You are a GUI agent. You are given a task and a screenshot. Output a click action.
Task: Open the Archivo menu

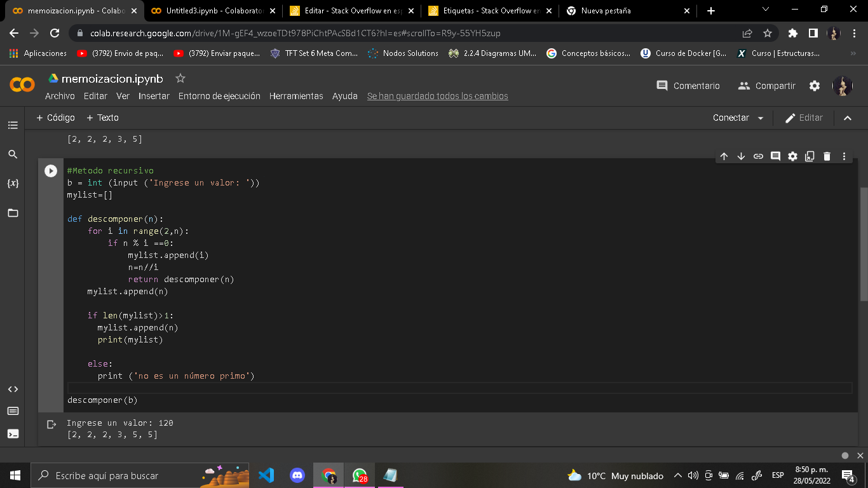pos(60,96)
